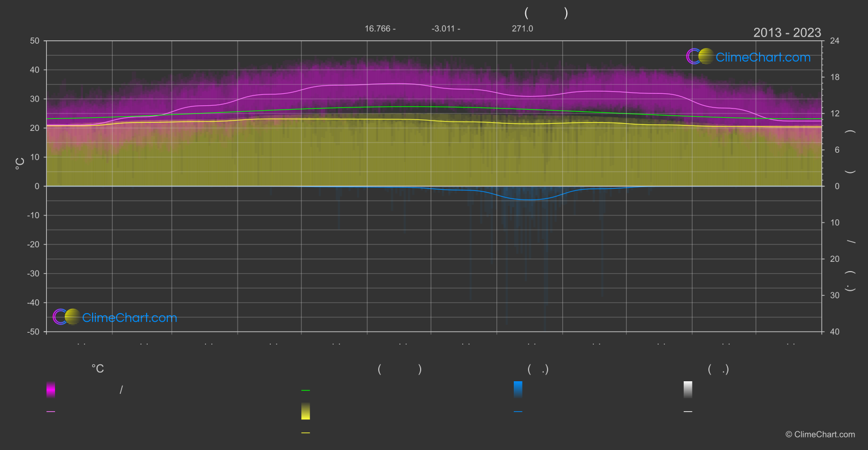Click the '-20' left axis tick label
The width and height of the screenshot is (868, 450).
[33, 244]
